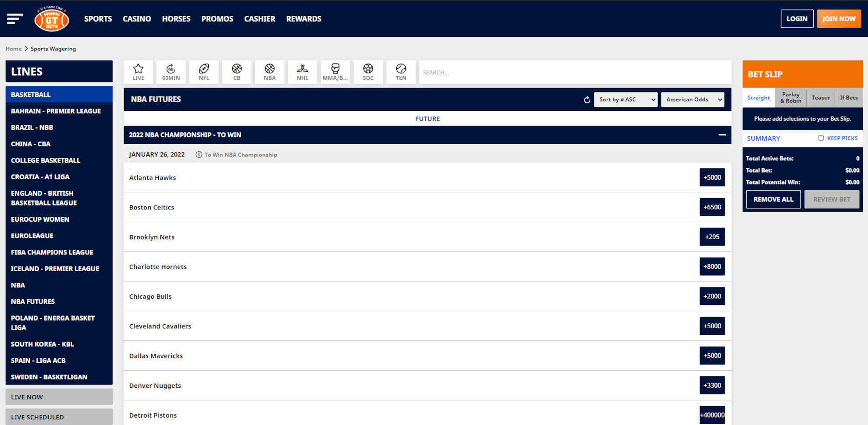Screen dimensions: 868x425
Task: Pick Dallas Mavericks +5000 odds
Action: coord(712,356)
